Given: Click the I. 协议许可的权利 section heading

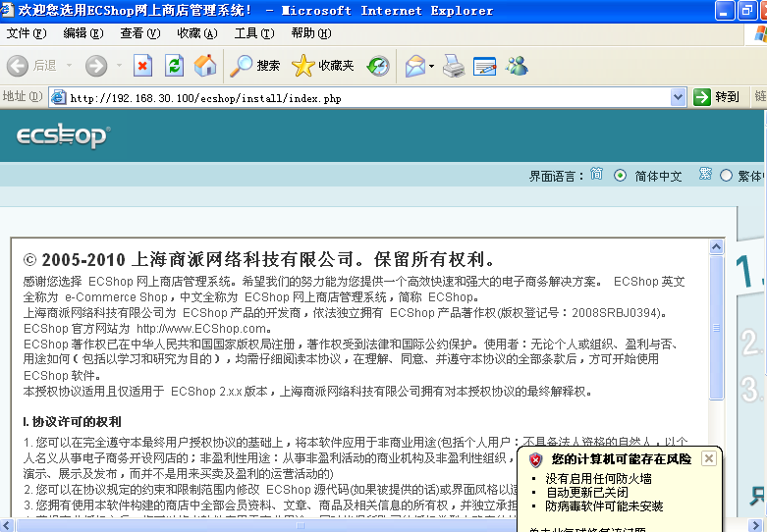Looking at the screenshot, I should 72,421.
